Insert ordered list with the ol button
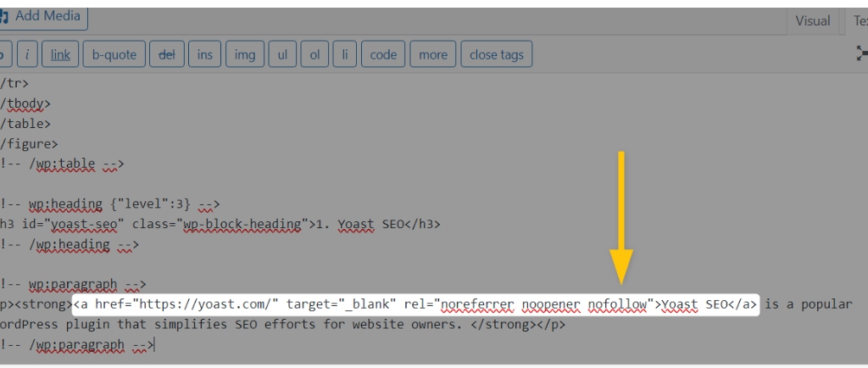This screenshot has width=868, height=368. click(x=315, y=54)
